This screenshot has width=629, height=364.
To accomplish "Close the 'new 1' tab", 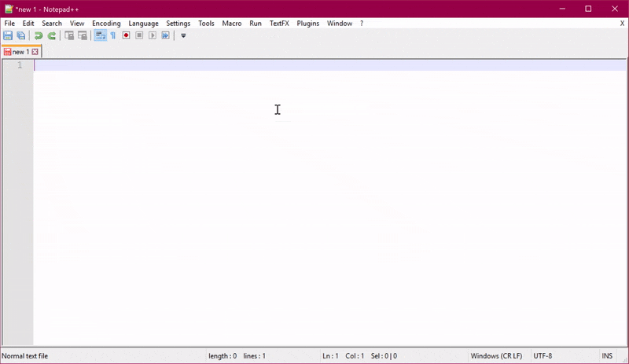I will pyautogui.click(x=35, y=52).
